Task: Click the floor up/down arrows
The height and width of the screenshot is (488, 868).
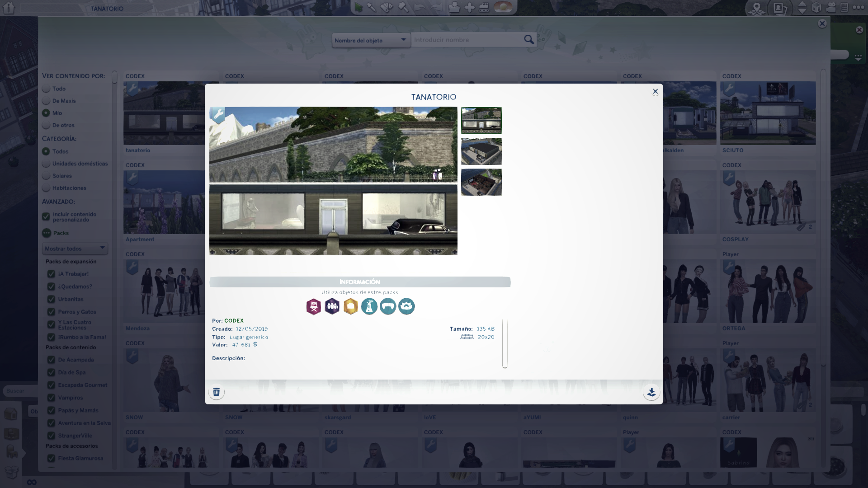Action: click(802, 8)
